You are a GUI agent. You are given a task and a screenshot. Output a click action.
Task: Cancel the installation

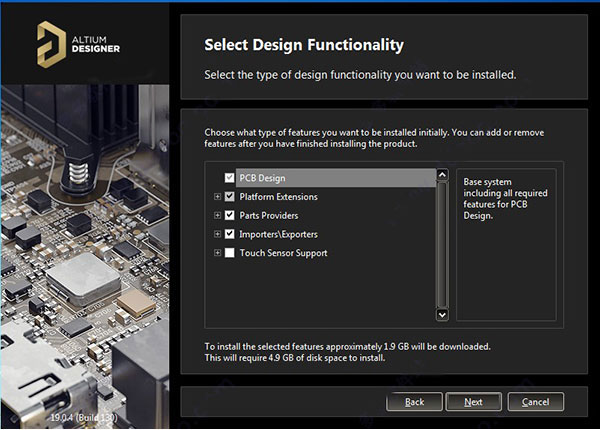[535, 402]
